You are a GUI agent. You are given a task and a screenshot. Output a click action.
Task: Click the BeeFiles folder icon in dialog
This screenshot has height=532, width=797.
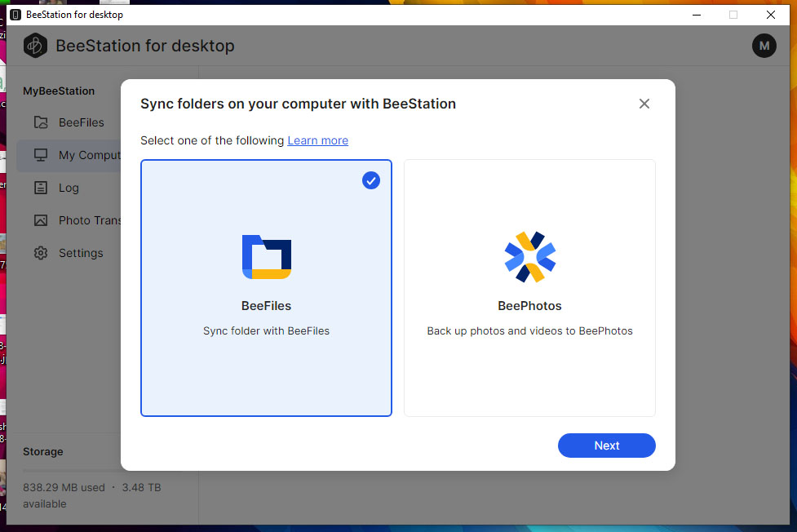coord(266,257)
